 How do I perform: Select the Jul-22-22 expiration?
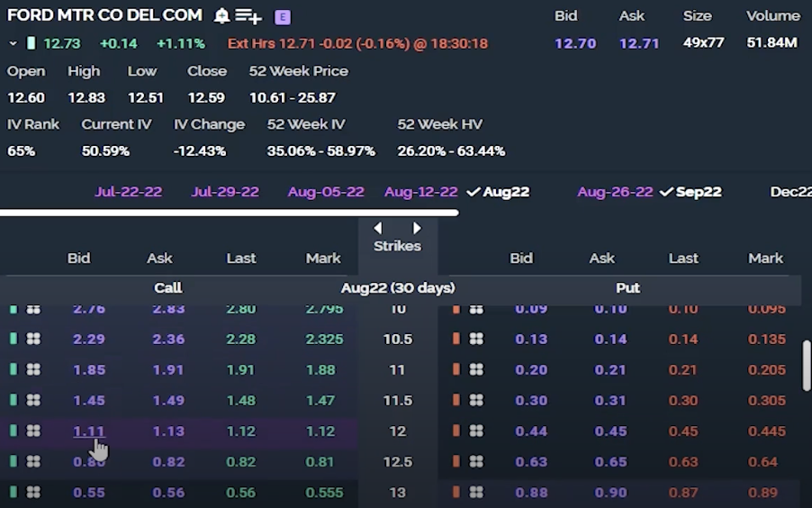[128, 192]
